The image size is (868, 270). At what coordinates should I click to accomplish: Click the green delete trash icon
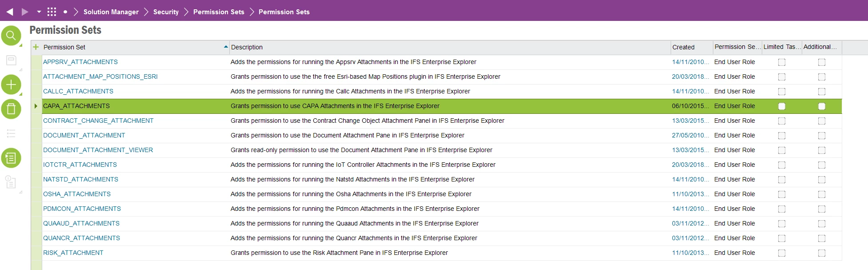tap(11, 109)
